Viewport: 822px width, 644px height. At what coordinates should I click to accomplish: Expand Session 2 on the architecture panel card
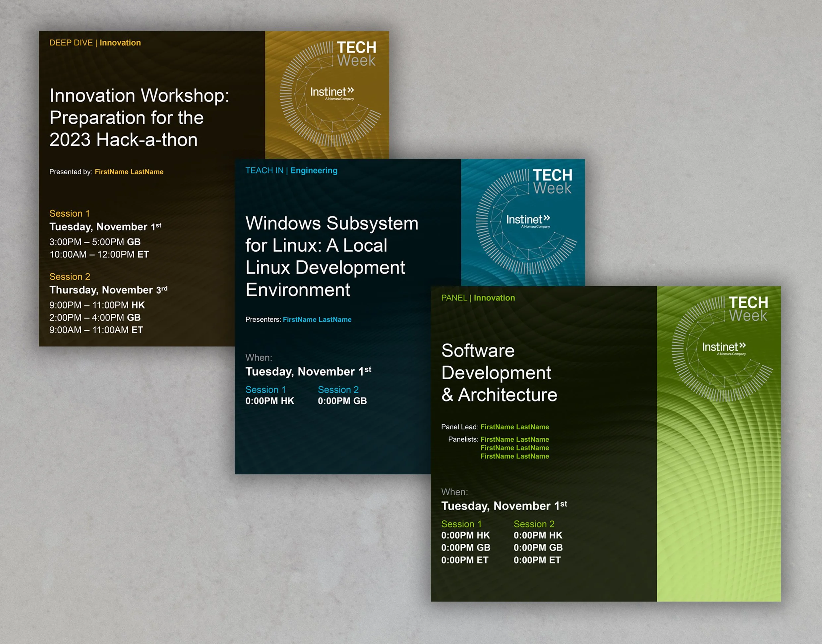(534, 524)
